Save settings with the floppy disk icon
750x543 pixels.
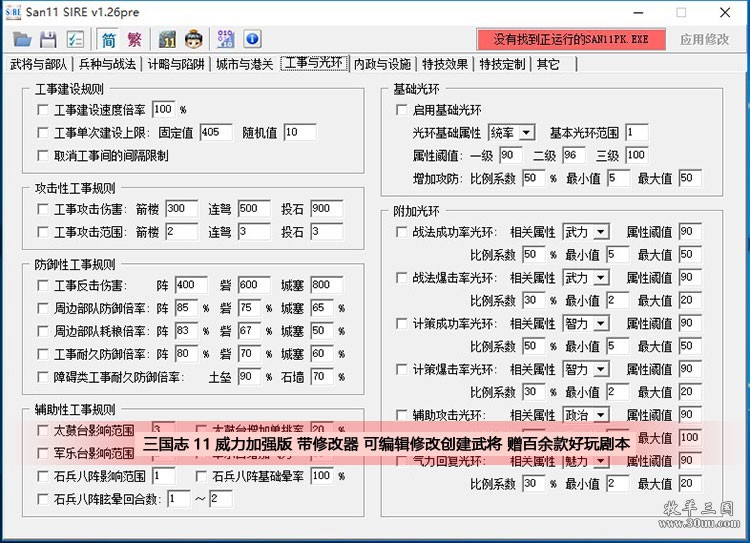click(x=48, y=39)
